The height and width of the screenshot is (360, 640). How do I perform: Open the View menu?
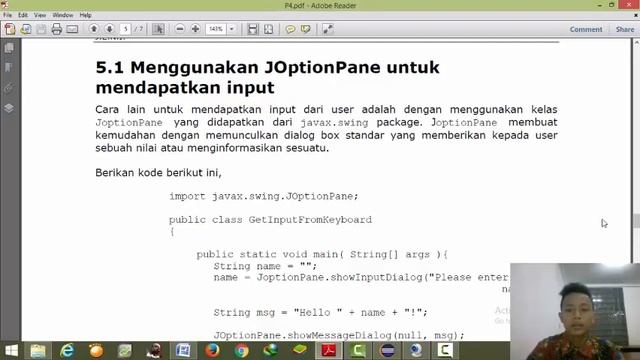pyautogui.click(x=40, y=15)
